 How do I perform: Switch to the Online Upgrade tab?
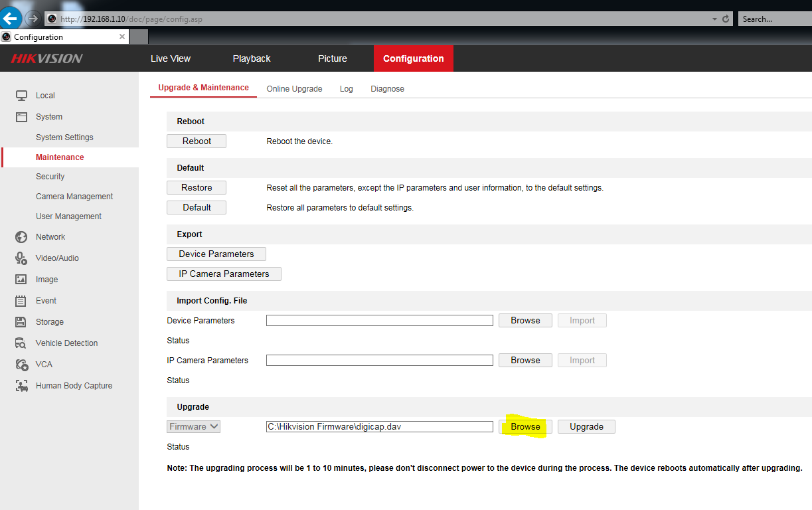coord(294,89)
